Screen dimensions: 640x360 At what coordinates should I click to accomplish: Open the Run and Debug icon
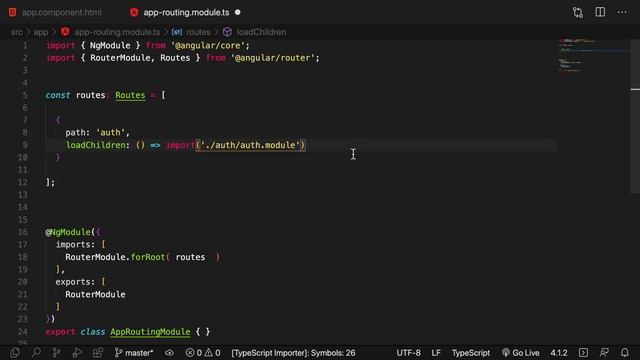click(x=77, y=352)
